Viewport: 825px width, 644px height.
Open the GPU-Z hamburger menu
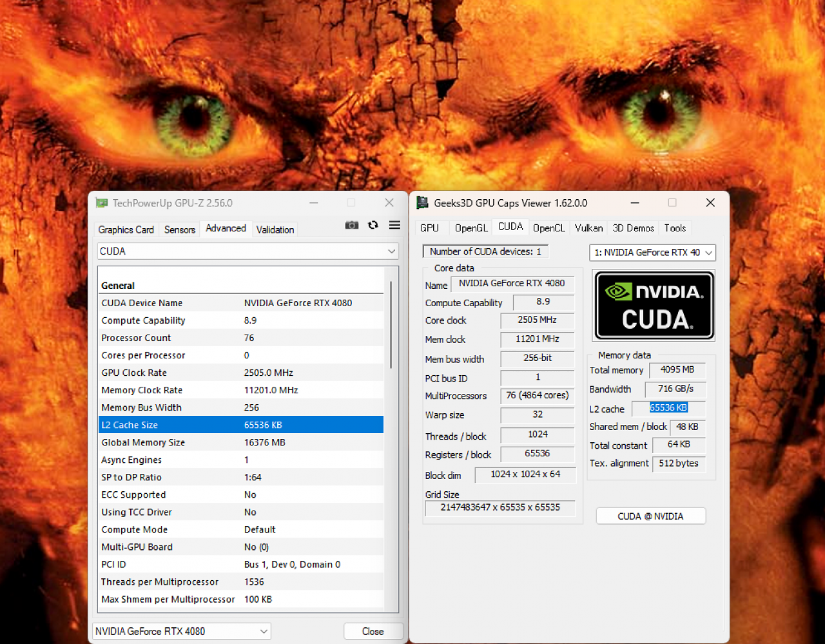tap(394, 225)
